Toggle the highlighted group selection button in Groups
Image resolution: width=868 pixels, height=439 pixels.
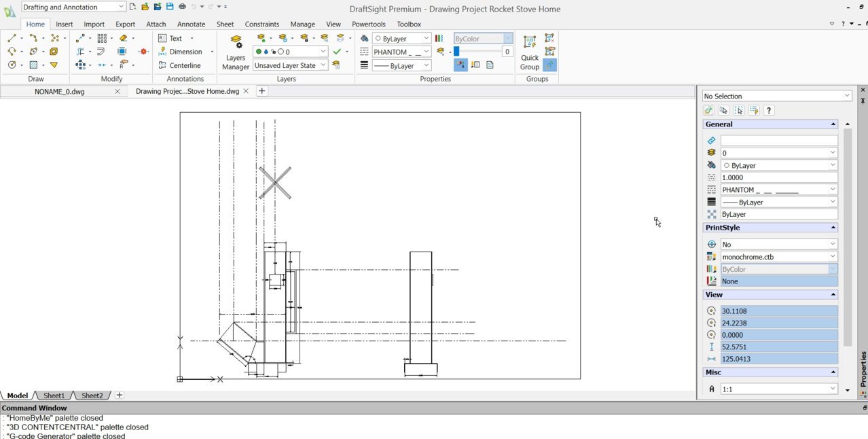[x=549, y=65]
